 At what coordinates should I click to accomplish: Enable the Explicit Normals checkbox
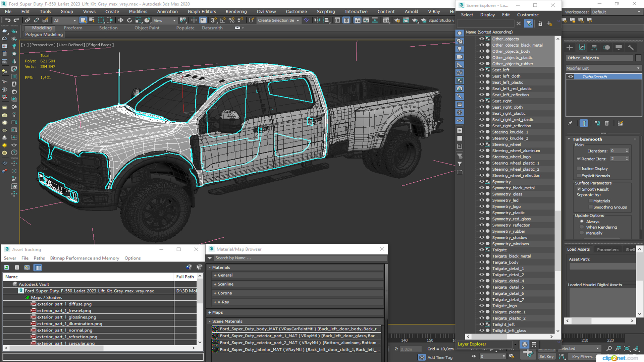[579, 176]
